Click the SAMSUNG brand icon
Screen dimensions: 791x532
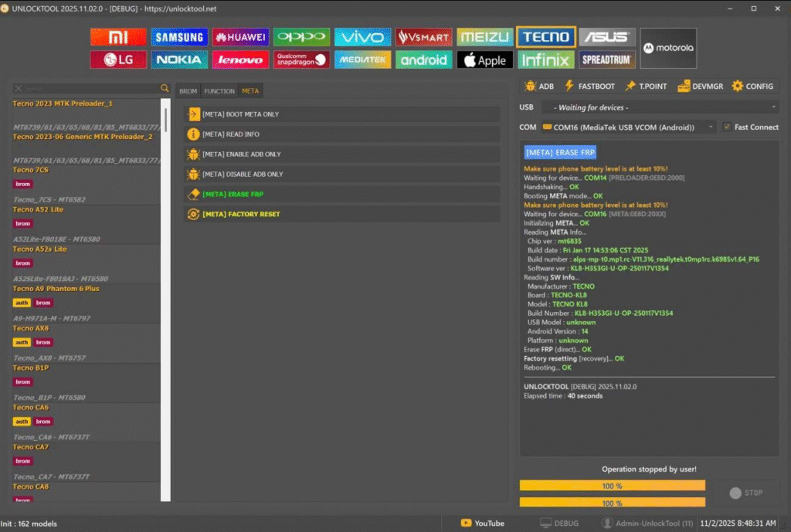[179, 36]
